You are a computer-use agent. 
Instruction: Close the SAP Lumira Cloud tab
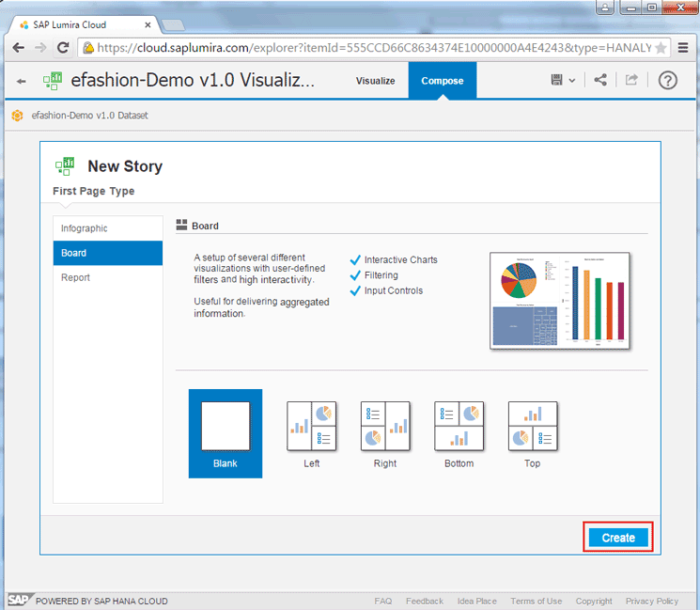[148, 25]
